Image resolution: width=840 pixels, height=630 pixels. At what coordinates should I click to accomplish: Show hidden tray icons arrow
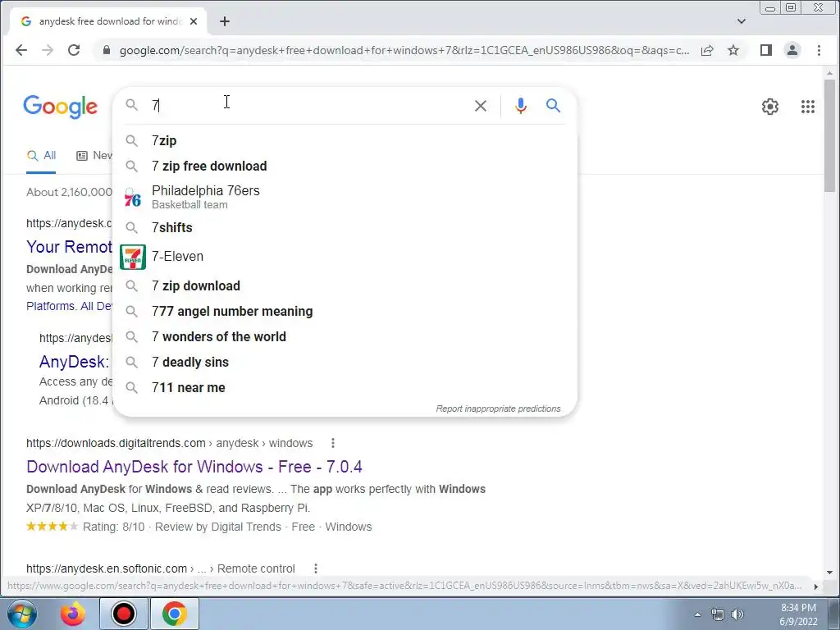pos(697,614)
